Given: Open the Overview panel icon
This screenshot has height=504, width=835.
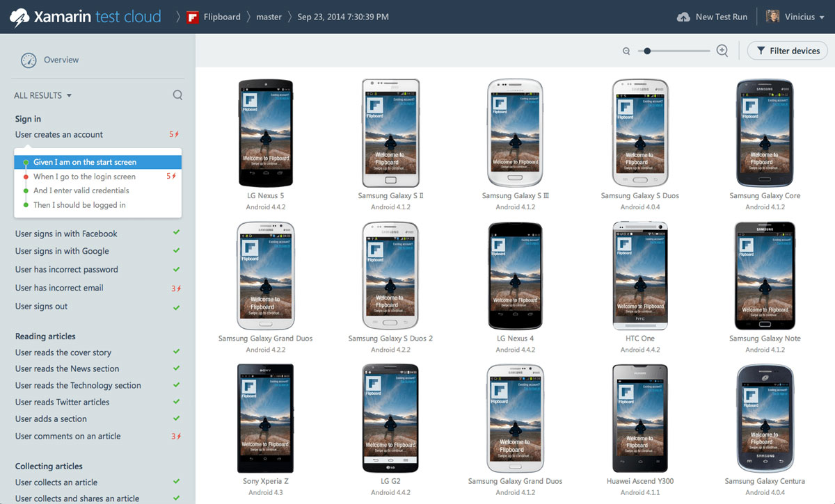Looking at the screenshot, I should click(28, 60).
